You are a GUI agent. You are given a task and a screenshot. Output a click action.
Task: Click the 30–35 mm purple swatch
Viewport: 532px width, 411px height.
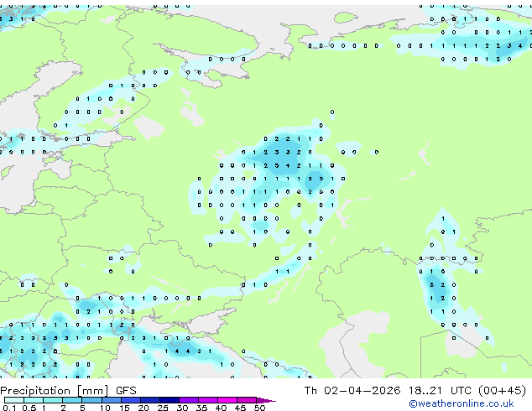pyautogui.click(x=189, y=400)
